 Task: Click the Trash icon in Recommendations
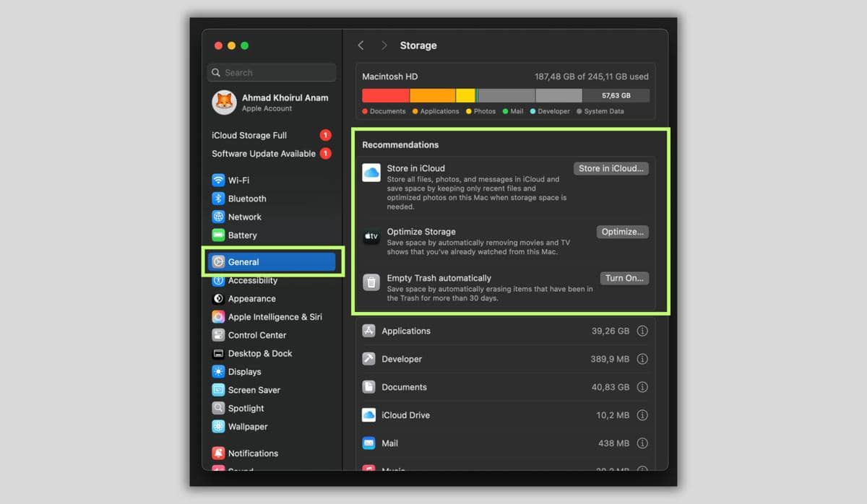pos(371,282)
